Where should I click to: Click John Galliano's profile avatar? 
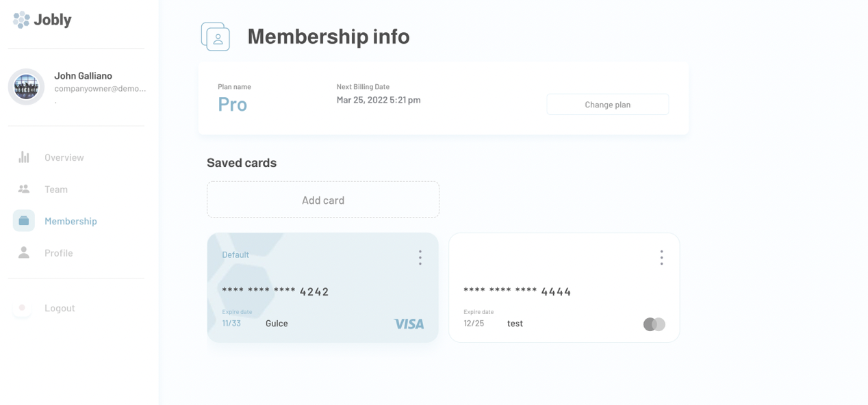[x=27, y=87]
